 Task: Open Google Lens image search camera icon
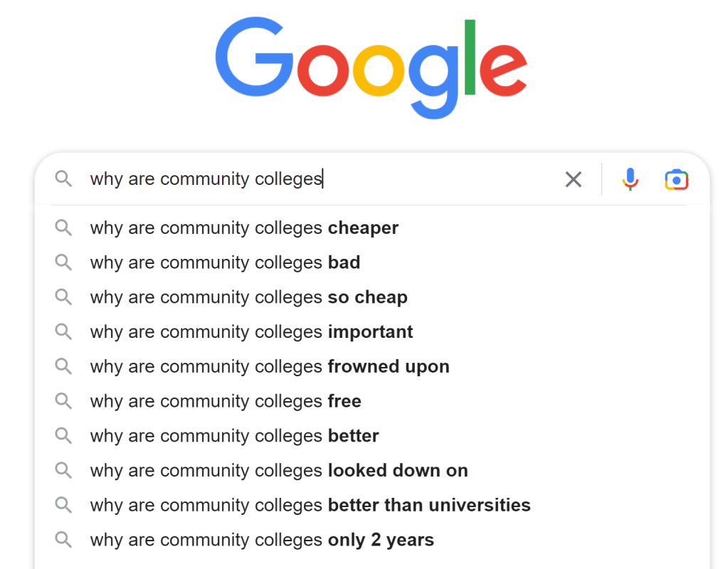pyautogui.click(x=676, y=179)
